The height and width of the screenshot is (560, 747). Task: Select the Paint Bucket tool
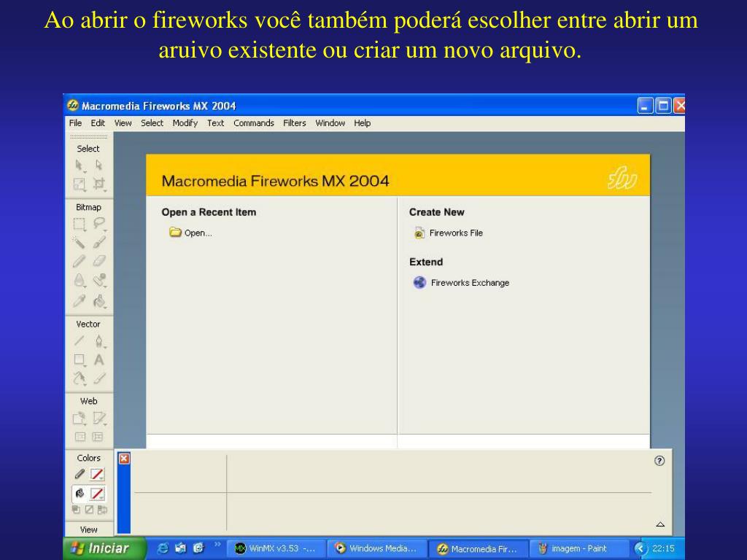click(99, 301)
